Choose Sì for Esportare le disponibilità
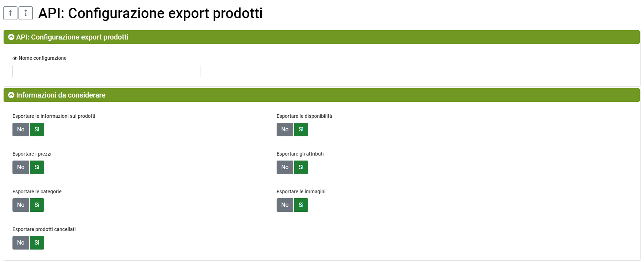 [x=301, y=130]
